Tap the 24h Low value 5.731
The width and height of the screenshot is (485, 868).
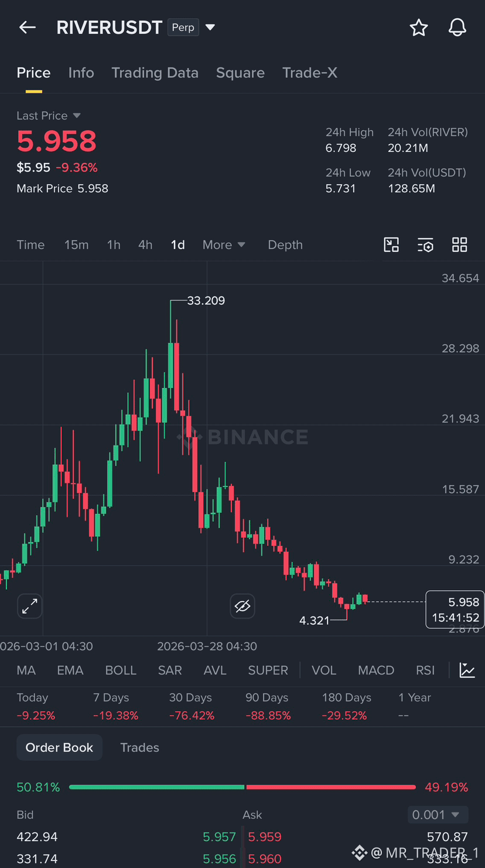pyautogui.click(x=340, y=189)
